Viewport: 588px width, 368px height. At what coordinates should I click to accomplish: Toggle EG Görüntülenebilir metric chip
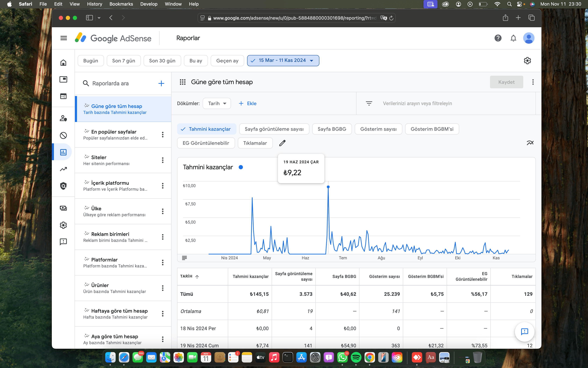(206, 143)
